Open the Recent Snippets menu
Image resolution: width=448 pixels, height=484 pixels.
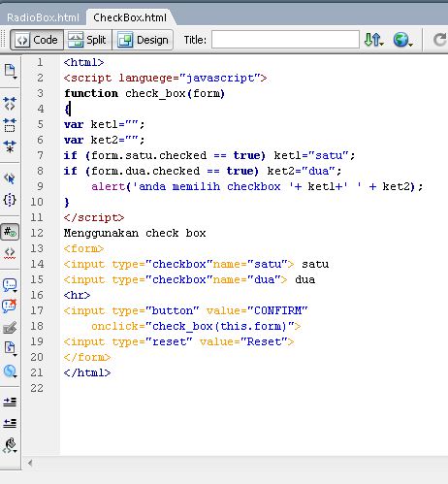10,348
